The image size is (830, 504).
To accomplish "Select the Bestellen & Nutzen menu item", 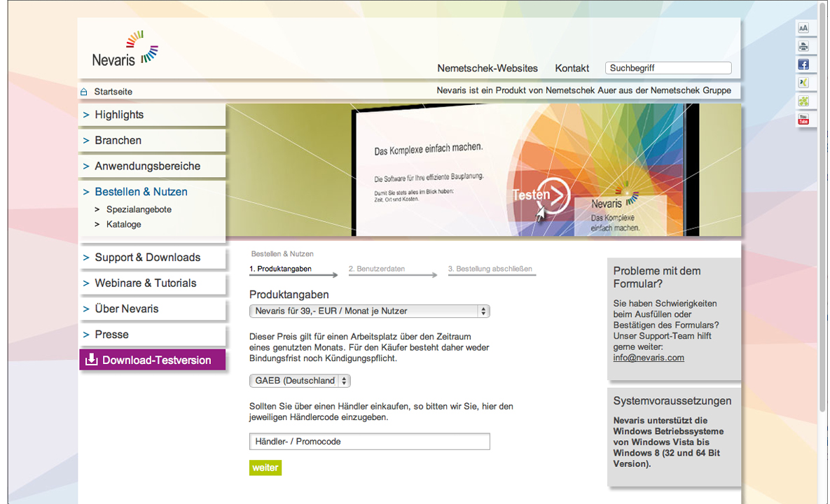I will (141, 192).
